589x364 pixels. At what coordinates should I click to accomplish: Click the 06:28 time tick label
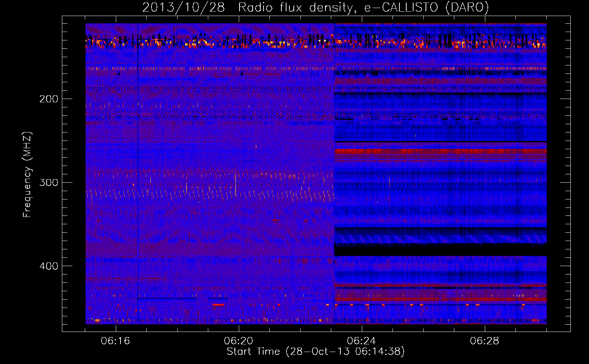[484, 341]
